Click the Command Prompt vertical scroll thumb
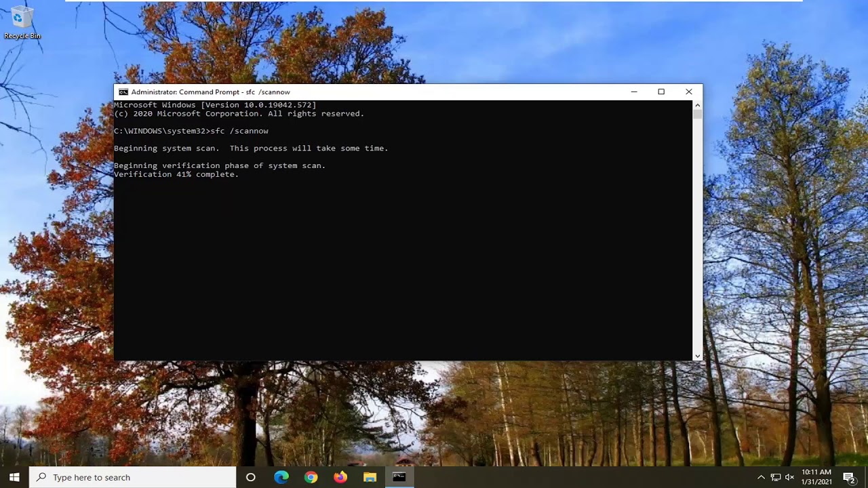 pos(697,115)
